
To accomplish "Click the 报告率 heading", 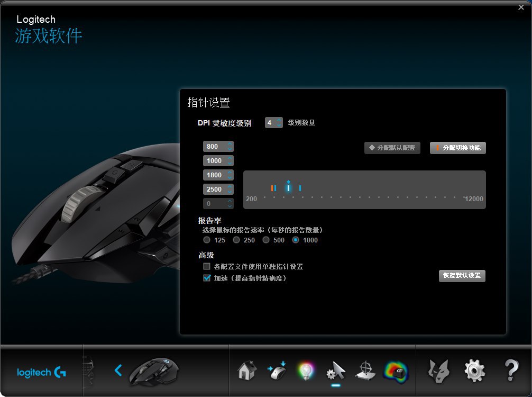I will [x=209, y=221].
